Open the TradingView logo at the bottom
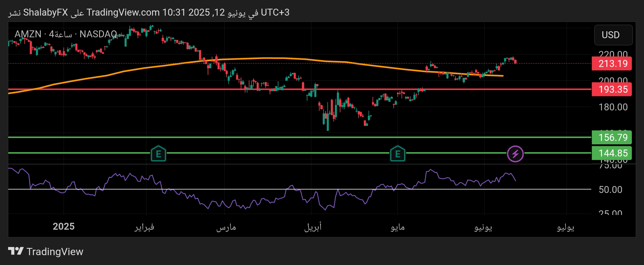 click(45, 251)
